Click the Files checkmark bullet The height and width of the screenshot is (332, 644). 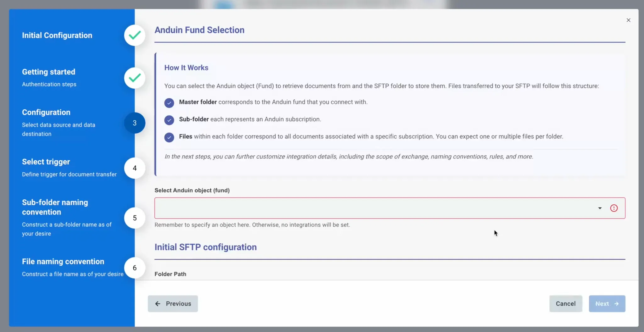[x=169, y=137]
